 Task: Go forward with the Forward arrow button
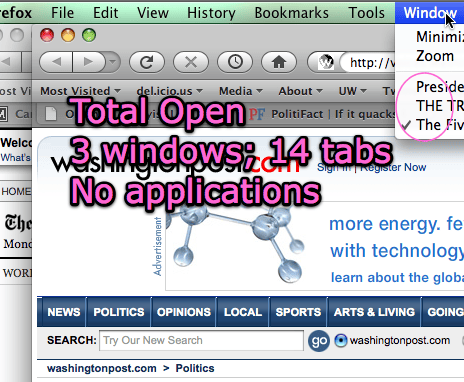point(89,62)
